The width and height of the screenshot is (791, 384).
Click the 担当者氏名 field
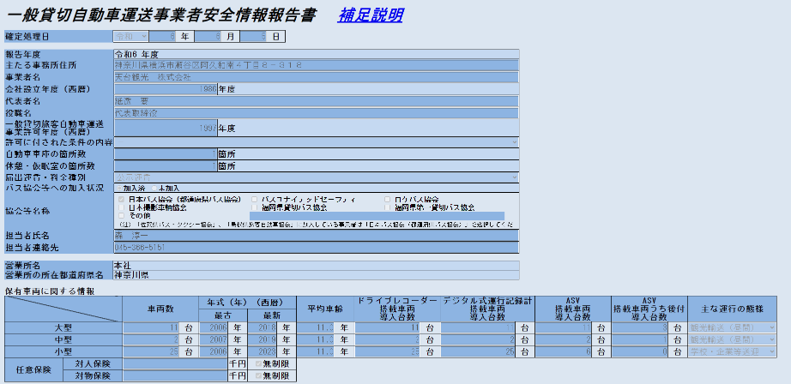(x=316, y=236)
